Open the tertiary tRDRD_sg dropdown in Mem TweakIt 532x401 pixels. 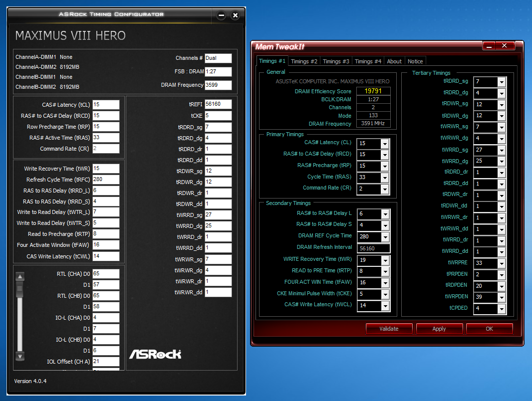pyautogui.click(x=502, y=82)
